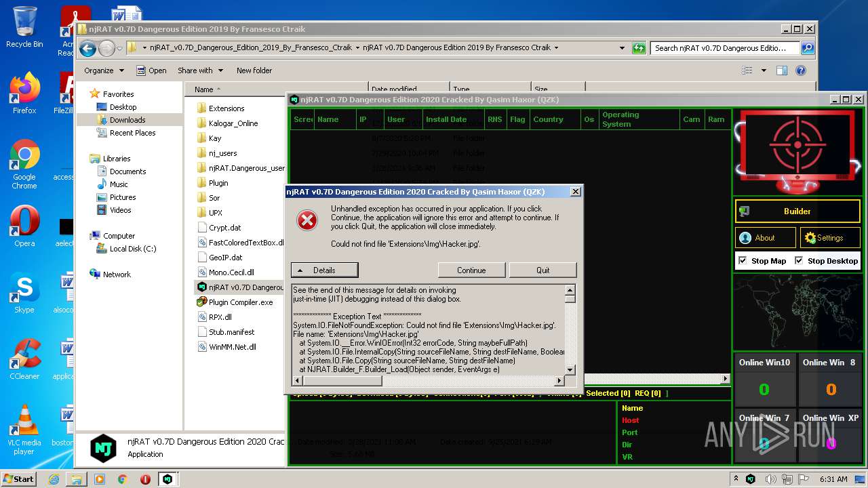Viewport: 868px width, 488px height.
Task: Toggle the Explorer preview pane icon
Action: pyautogui.click(x=782, y=70)
